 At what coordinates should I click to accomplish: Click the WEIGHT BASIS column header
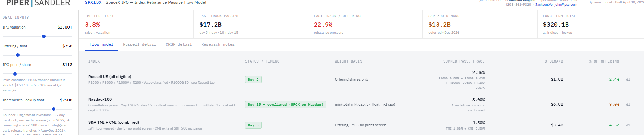349,61
